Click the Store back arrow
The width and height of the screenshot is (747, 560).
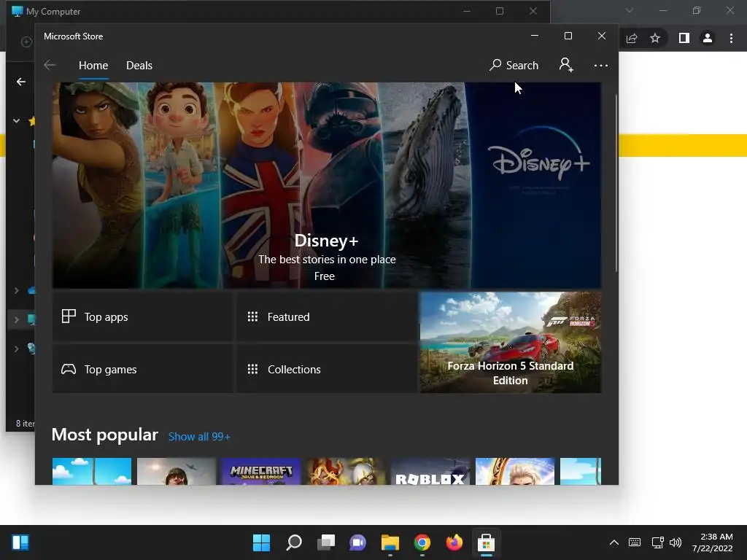(x=50, y=65)
